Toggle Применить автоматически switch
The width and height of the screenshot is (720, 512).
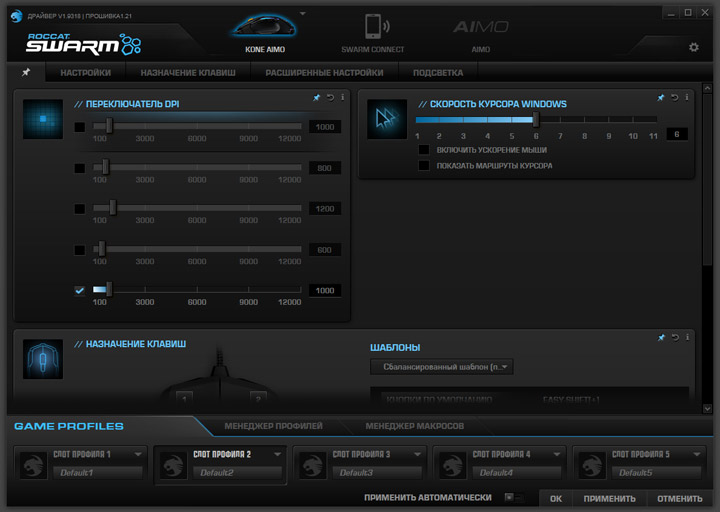point(514,497)
